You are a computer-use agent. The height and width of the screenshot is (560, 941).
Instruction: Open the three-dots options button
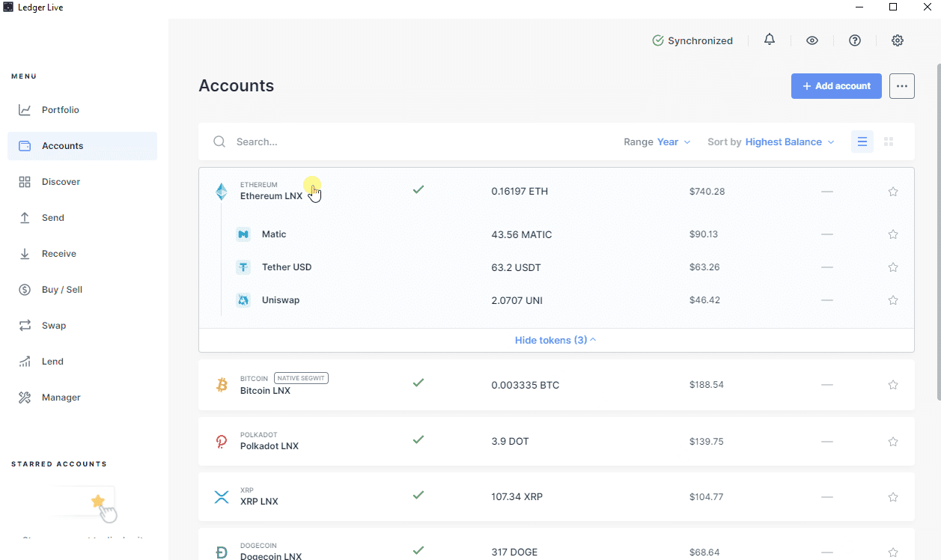pyautogui.click(x=902, y=86)
